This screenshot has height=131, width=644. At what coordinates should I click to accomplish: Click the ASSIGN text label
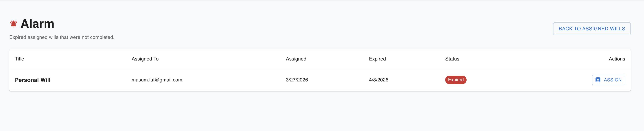pos(612,80)
